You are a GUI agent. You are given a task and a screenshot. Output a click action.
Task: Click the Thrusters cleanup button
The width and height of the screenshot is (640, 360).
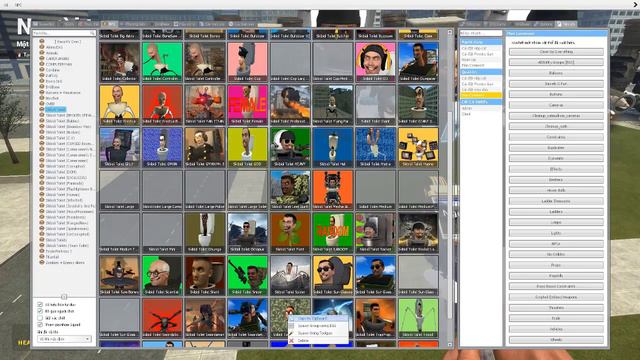(x=556, y=308)
